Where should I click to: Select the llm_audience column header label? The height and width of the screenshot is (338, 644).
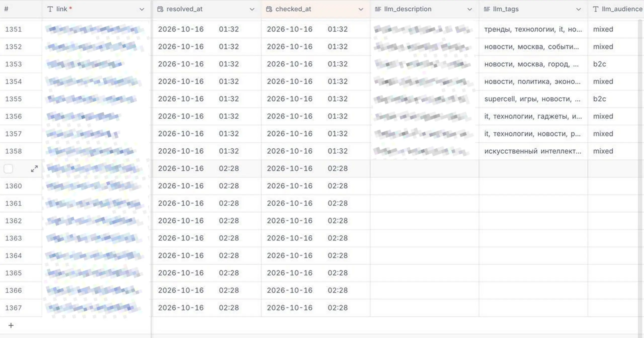coord(622,9)
